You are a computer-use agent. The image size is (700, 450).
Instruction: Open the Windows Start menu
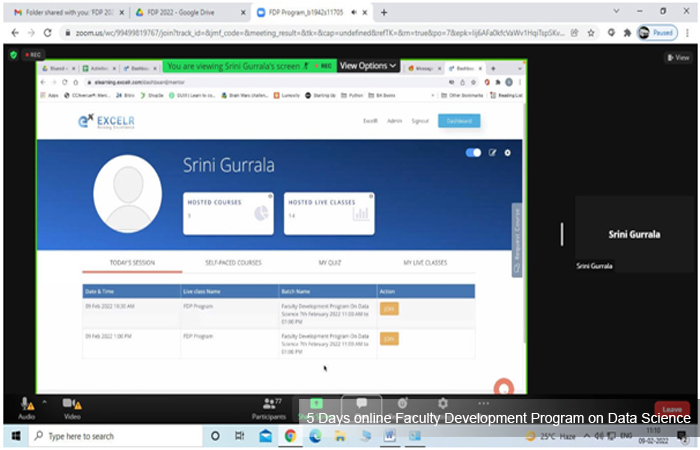pyautogui.click(x=16, y=436)
